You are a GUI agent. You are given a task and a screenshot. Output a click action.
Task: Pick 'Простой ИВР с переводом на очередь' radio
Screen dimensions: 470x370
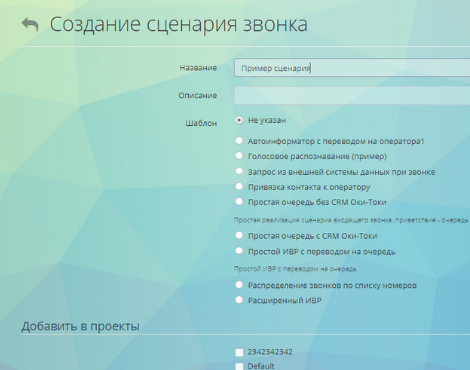pyautogui.click(x=239, y=251)
